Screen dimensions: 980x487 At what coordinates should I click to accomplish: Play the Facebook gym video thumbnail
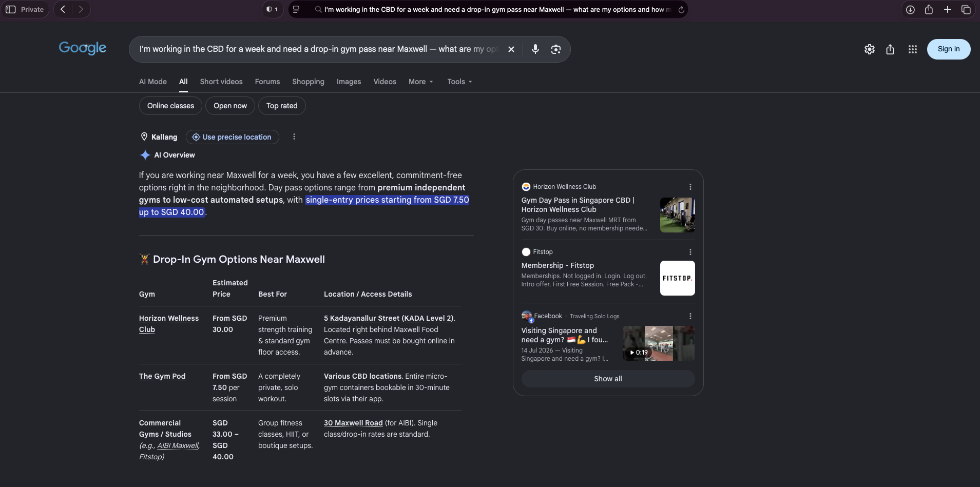(x=659, y=343)
